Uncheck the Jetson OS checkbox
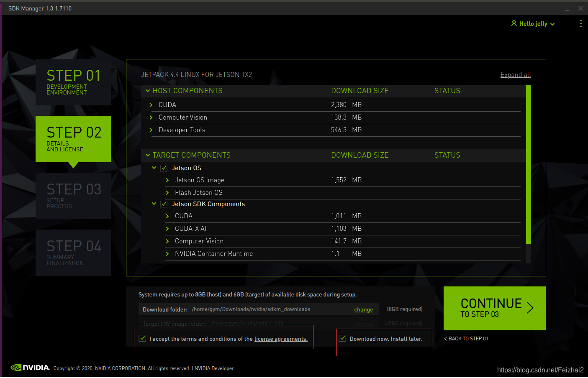 [164, 168]
